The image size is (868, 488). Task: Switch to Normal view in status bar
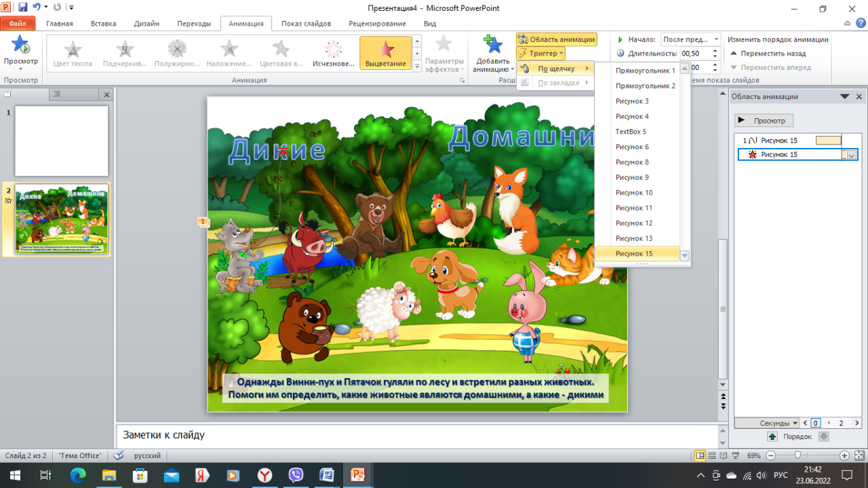click(x=700, y=455)
